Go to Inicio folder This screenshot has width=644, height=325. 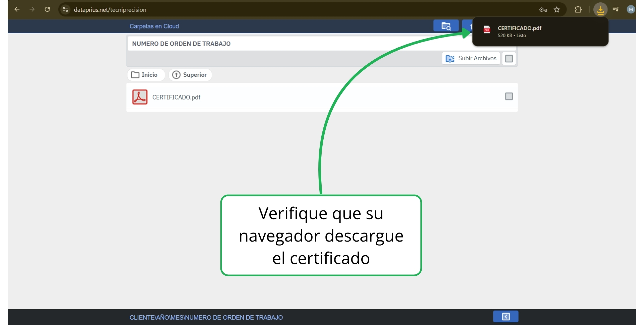145,75
